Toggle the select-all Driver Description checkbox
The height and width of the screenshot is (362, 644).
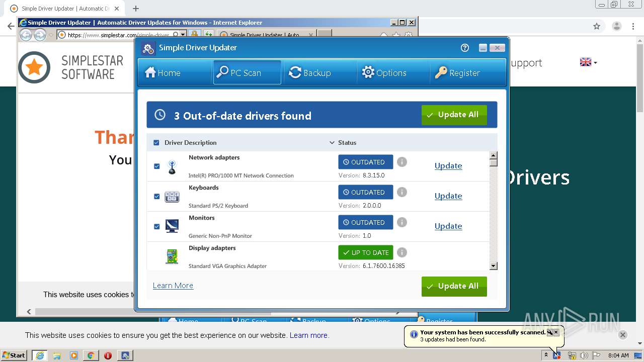point(156,143)
